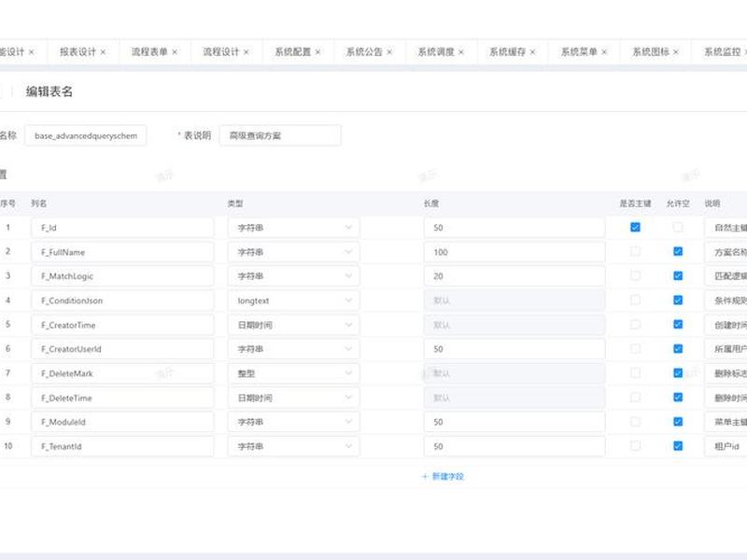
Task: Edit the F_DeleteMark column name field
Action: 122,373
